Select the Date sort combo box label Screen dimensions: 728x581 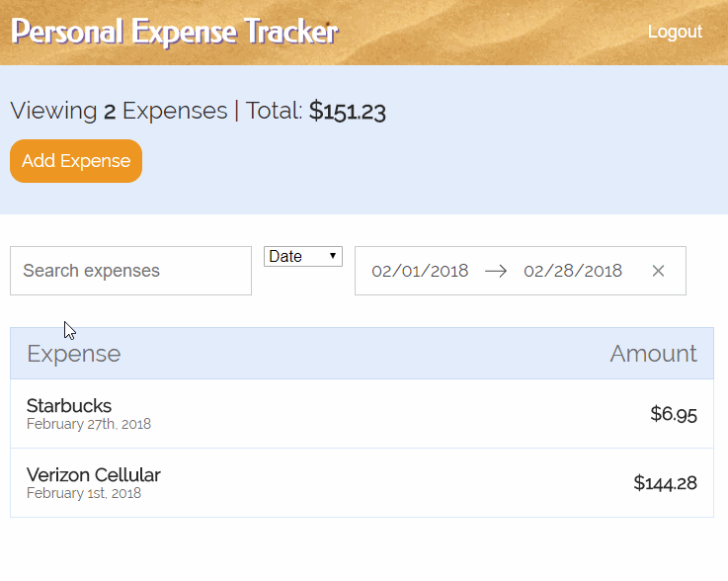(285, 256)
